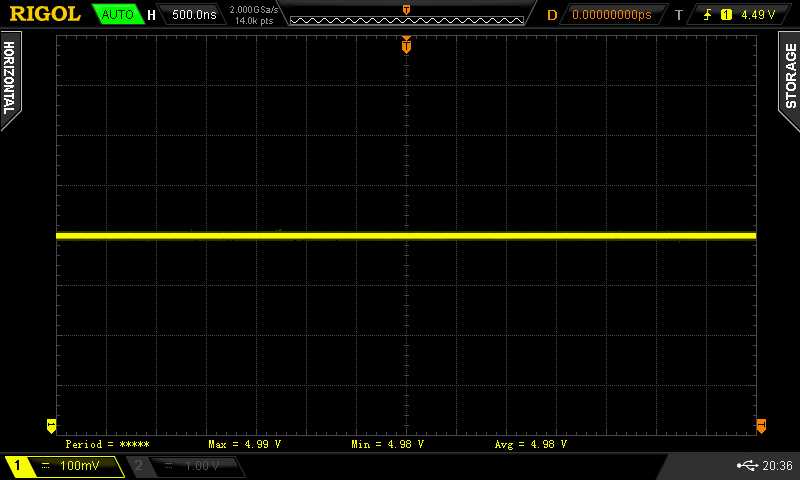This screenshot has width=800, height=480.
Task: Click the green AUTO status indicator
Action: pyautogui.click(x=118, y=14)
